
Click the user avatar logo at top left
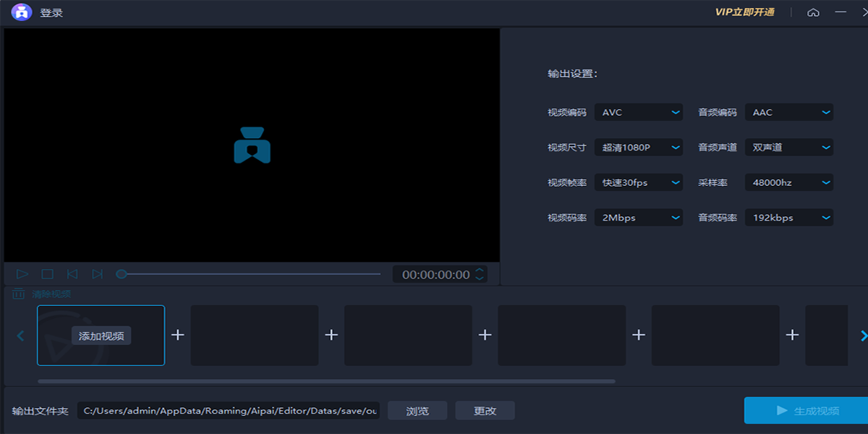tap(22, 12)
